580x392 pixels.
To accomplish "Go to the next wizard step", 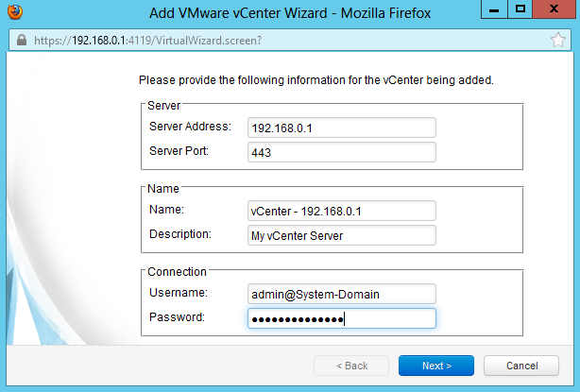I will [436, 366].
